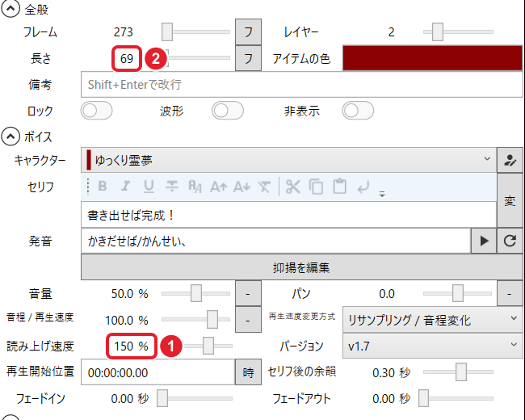Open the 再生速度変更方式 dropdown

pyautogui.click(x=432, y=320)
